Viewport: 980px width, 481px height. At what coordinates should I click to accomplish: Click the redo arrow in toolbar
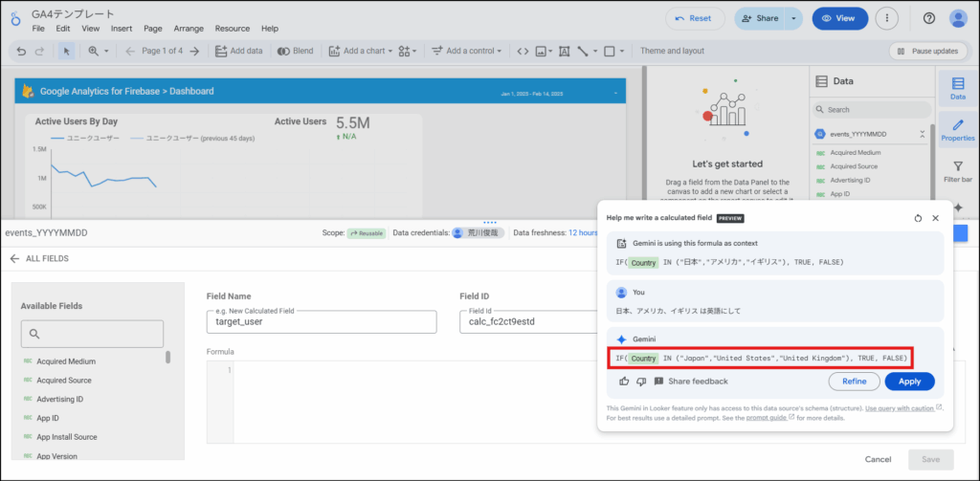click(x=39, y=52)
